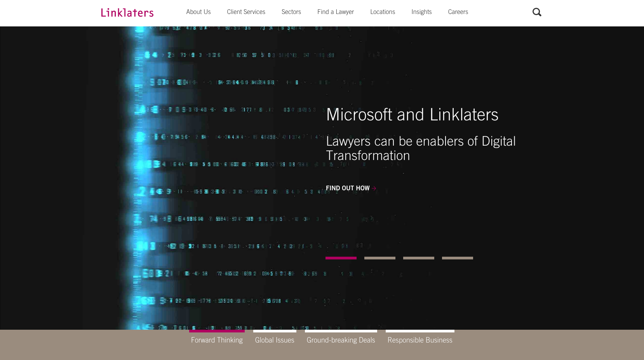This screenshot has width=644, height=360.
Task: Expand the Locations navigation menu
Action: [382, 12]
